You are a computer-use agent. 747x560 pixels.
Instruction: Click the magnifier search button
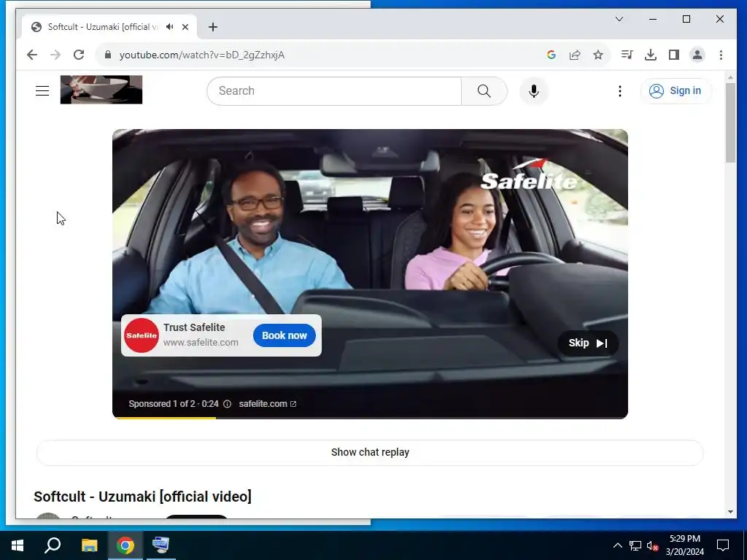pos(484,91)
